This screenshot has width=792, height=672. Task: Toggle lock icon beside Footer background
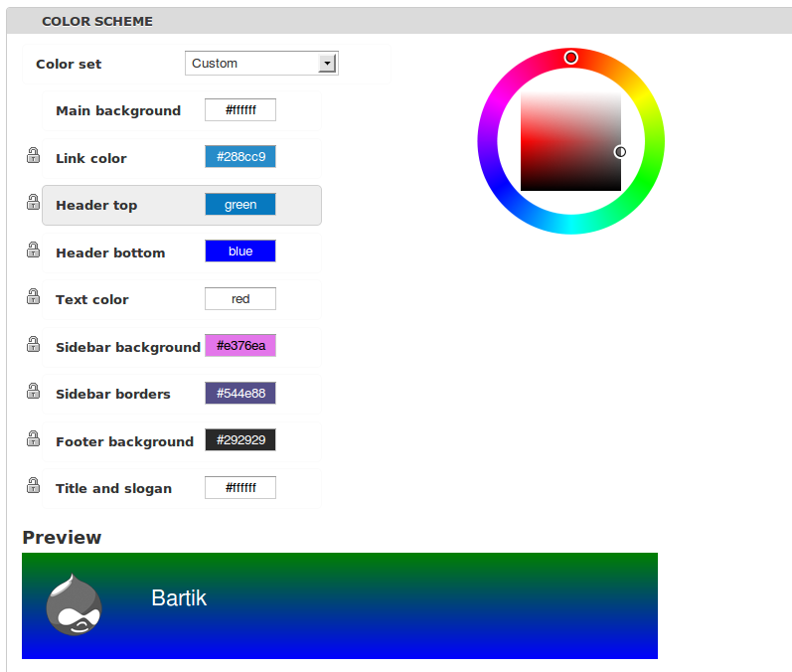coord(34,438)
